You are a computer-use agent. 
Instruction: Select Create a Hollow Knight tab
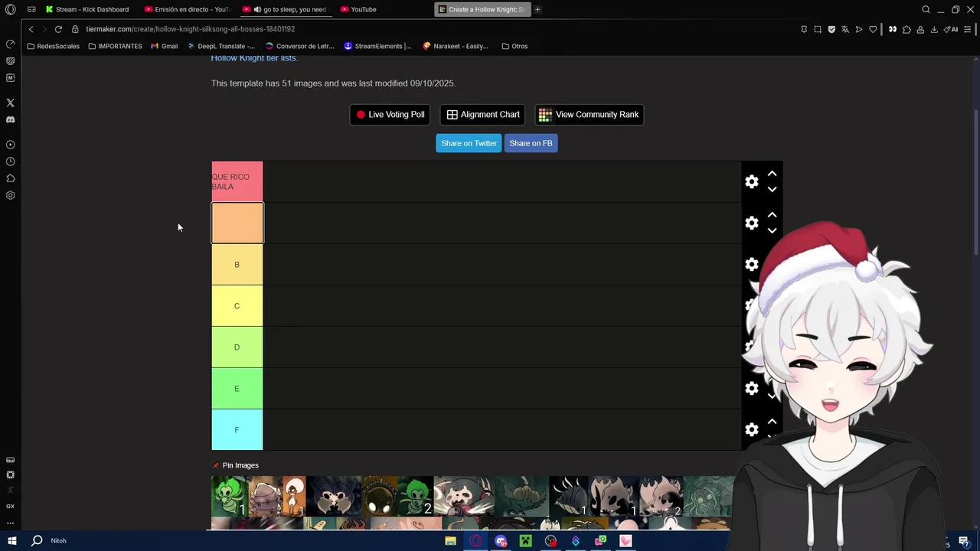(482, 9)
